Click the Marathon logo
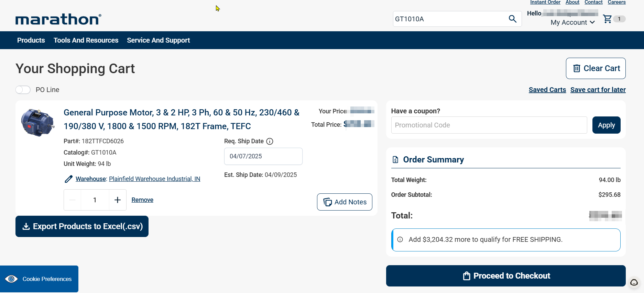 [58, 20]
